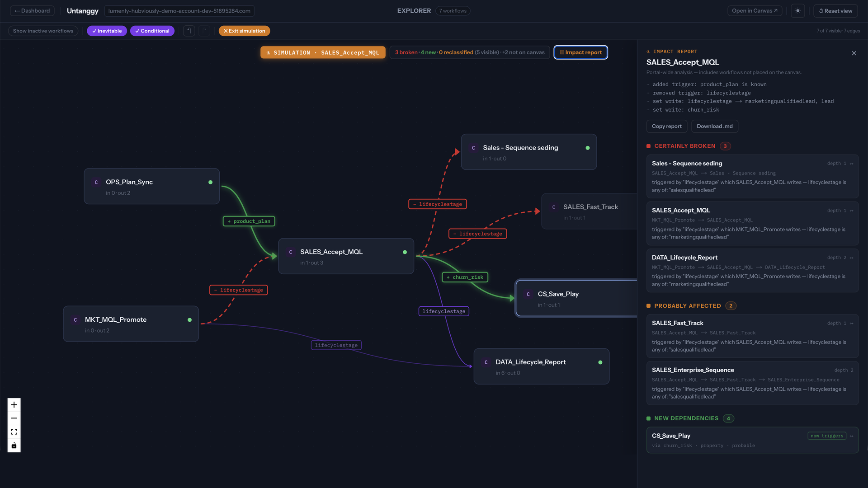The image size is (868, 488).
Task: Click the SIMULATION SALES_Accept_MQL badge
Action: tap(323, 52)
